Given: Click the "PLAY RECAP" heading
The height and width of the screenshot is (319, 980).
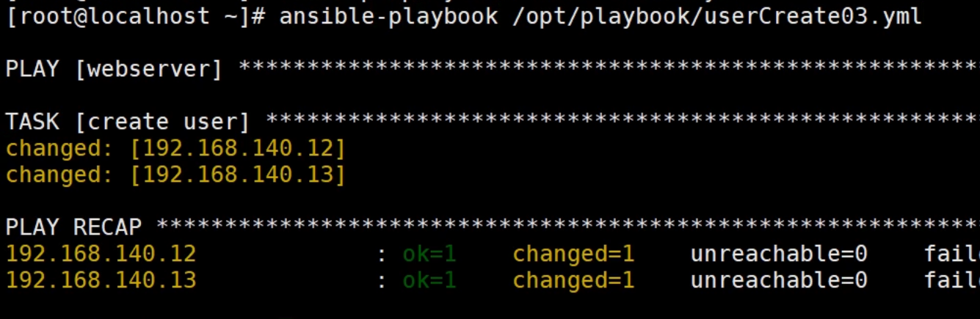Looking at the screenshot, I should (74, 227).
